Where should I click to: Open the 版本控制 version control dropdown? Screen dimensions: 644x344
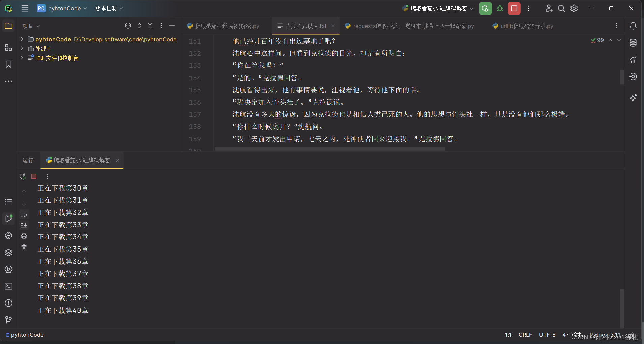pyautogui.click(x=109, y=8)
